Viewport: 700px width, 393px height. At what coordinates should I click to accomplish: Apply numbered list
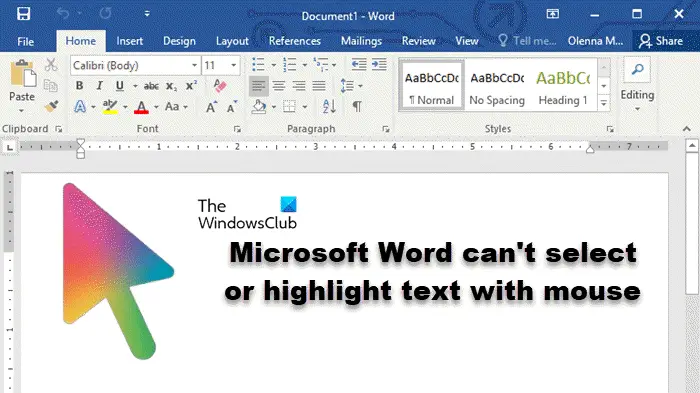click(289, 64)
